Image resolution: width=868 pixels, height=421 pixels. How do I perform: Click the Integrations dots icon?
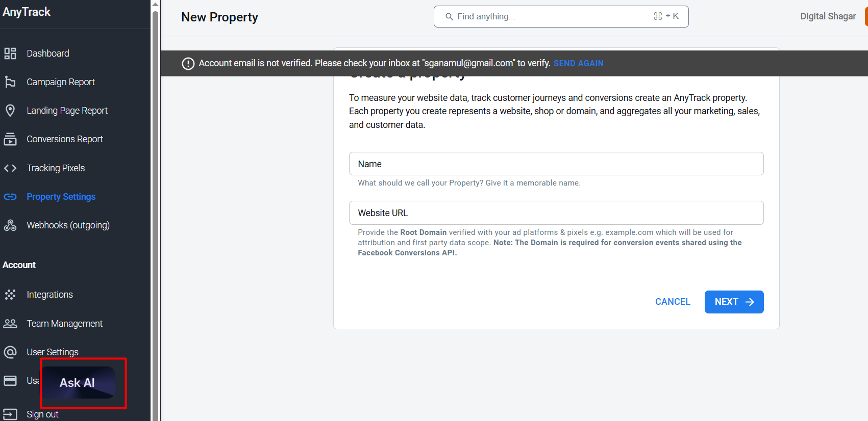click(x=10, y=295)
